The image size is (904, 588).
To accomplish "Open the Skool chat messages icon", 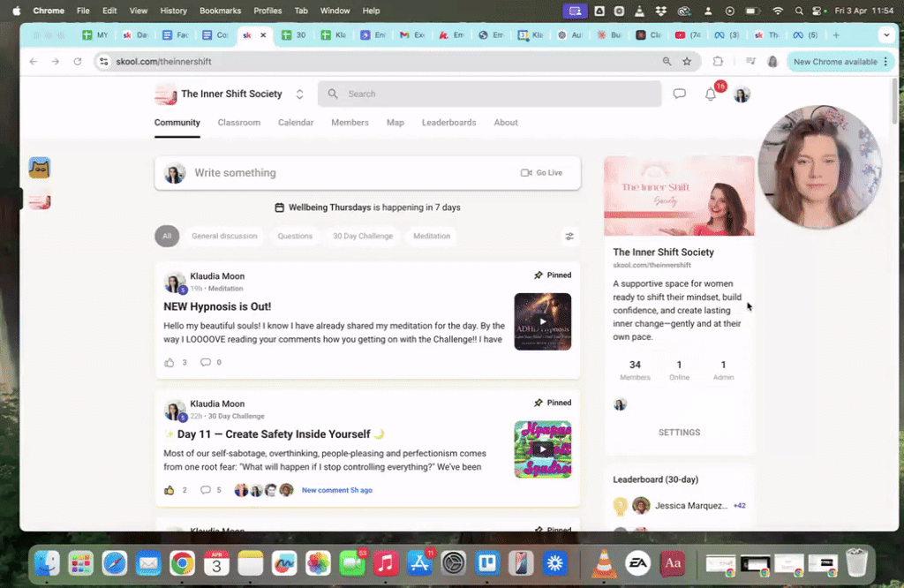I will click(x=679, y=94).
